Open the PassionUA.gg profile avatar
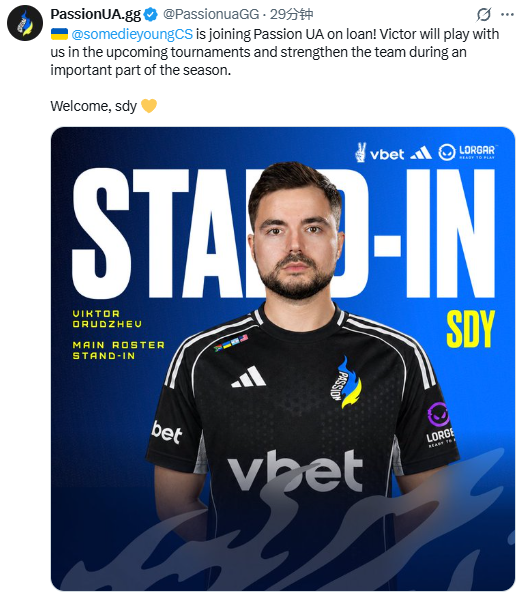Viewport: 520px width, 598px height. [25, 23]
